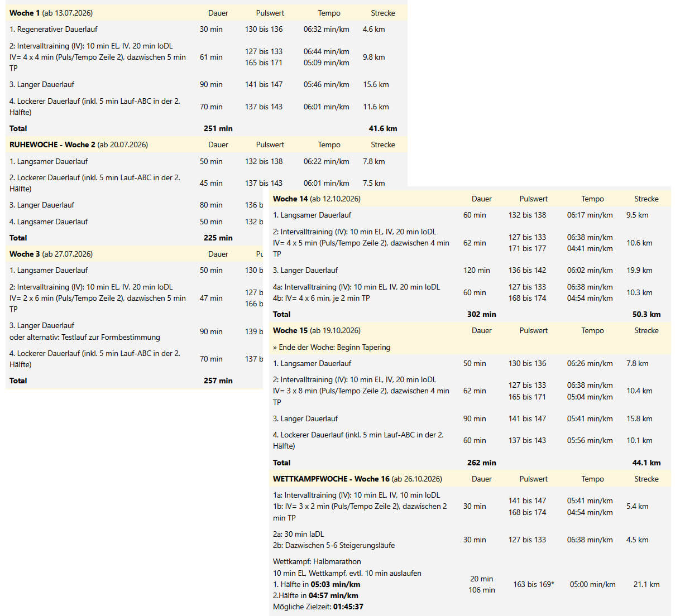
Task: Select the Woche 1 header row
Action: (207, 13)
